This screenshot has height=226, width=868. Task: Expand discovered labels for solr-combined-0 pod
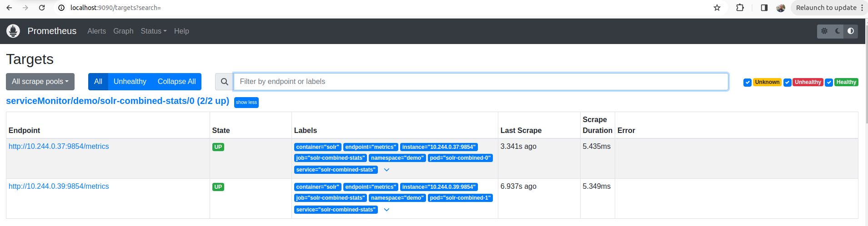coord(386,170)
